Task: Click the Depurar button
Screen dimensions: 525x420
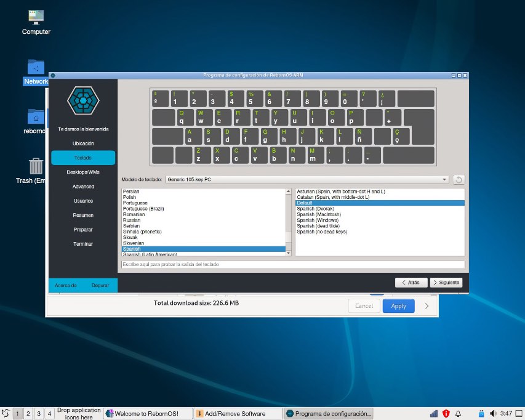Action: pyautogui.click(x=100, y=285)
